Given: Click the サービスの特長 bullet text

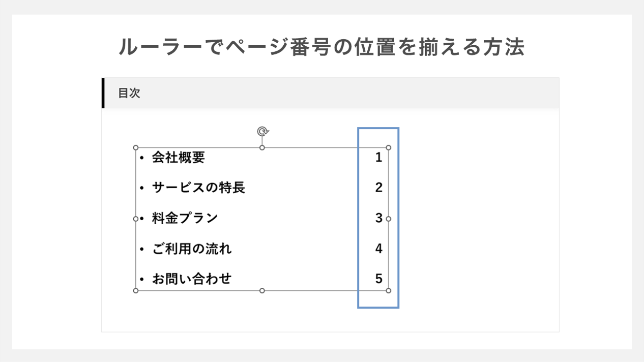Looking at the screenshot, I should click(198, 188).
